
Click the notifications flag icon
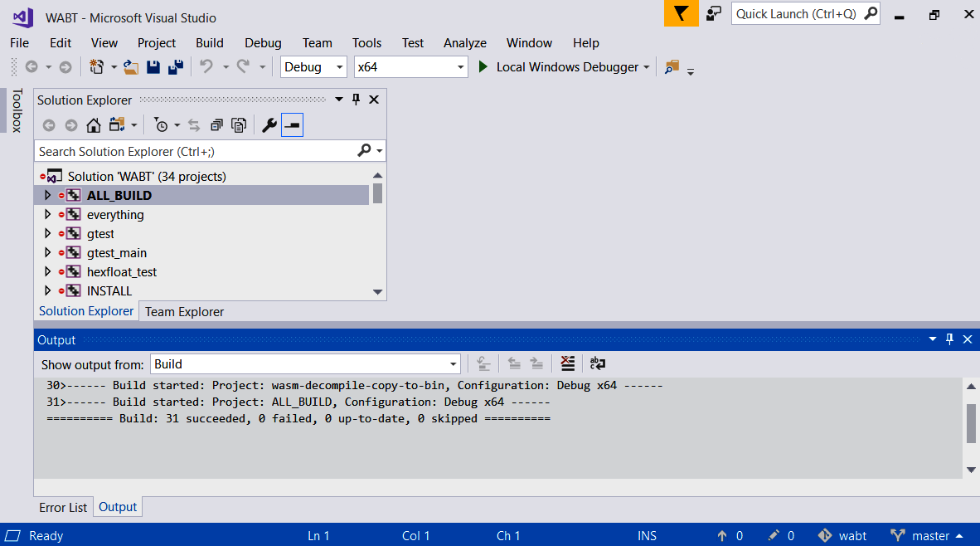(681, 13)
